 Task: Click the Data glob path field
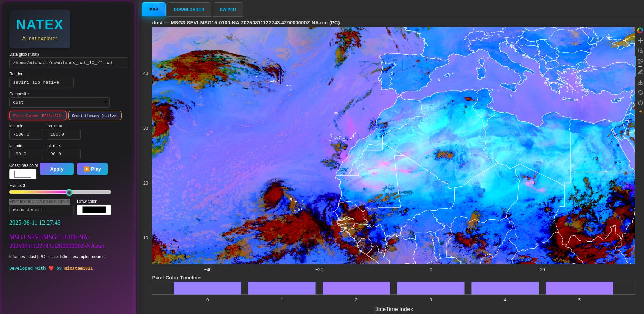[68, 63]
